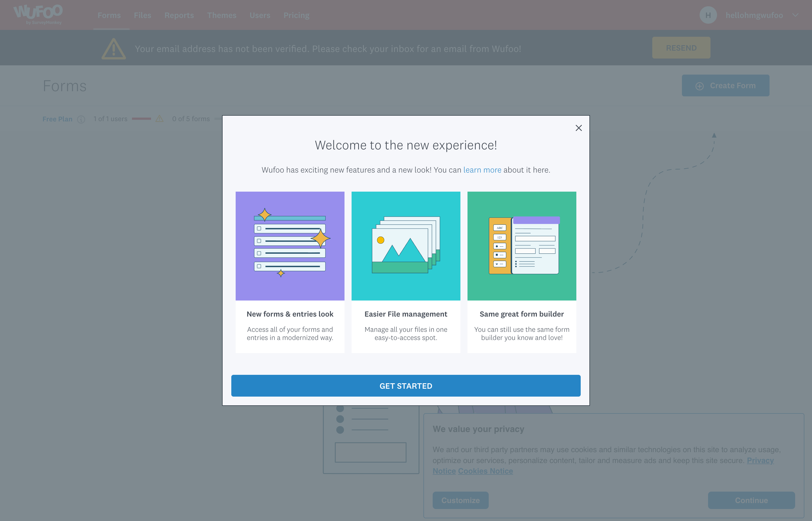Click the plus icon on Create Form

(x=700, y=85)
